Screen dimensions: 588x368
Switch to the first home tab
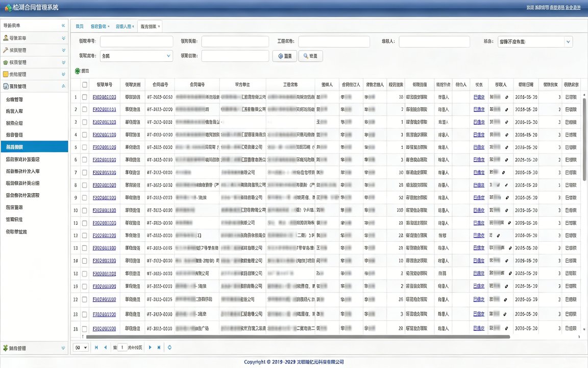point(80,27)
